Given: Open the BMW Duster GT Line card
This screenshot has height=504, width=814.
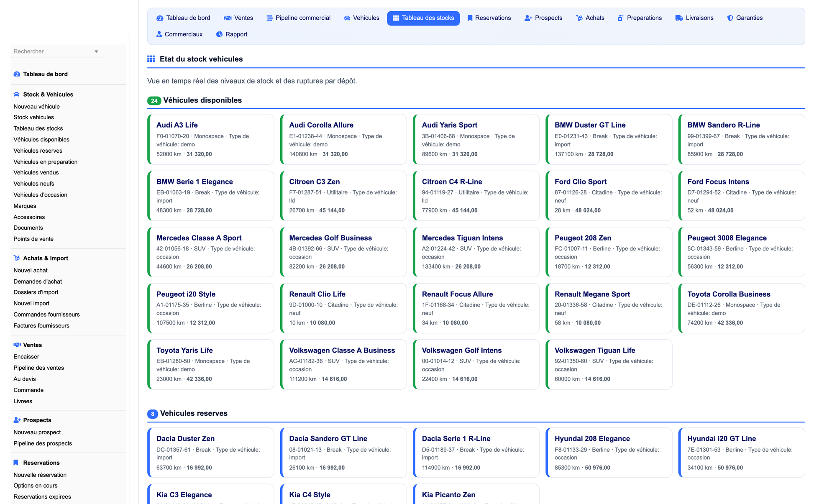Looking at the screenshot, I should (609, 139).
